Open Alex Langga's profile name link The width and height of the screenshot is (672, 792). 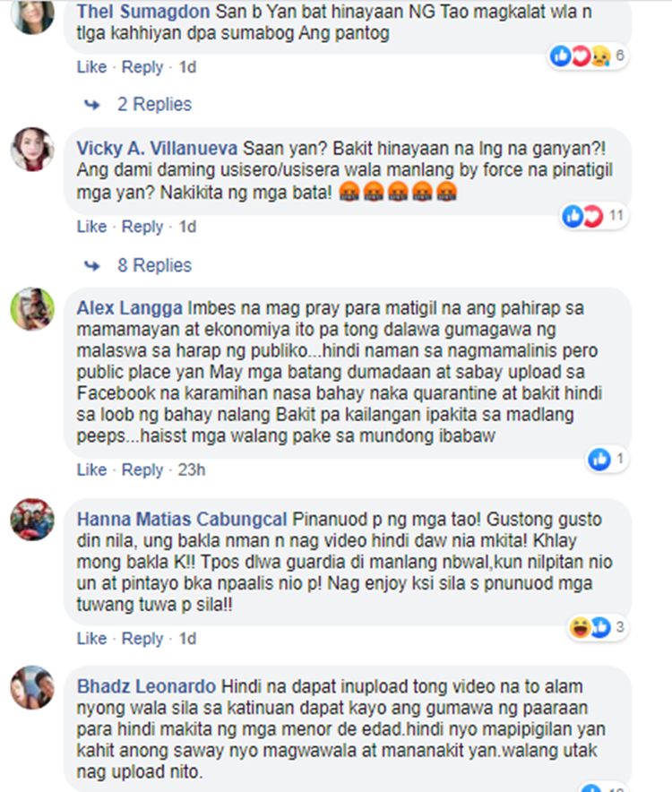pos(129,308)
